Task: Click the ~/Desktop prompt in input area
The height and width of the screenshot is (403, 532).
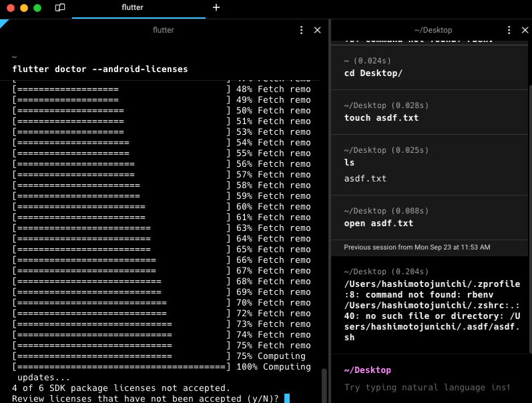Action: point(367,370)
